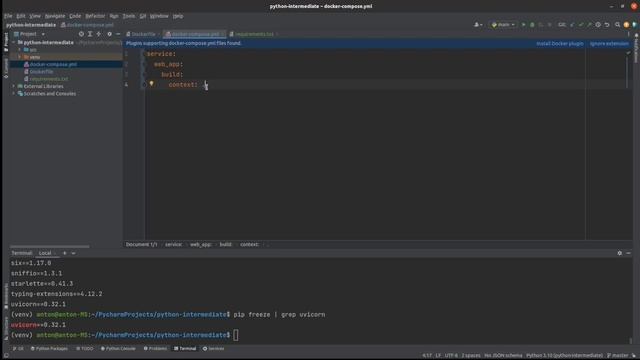Image resolution: width=640 pixels, height=360 pixels.
Task: Select docker-compose.yml in project tree
Action: tap(53, 64)
